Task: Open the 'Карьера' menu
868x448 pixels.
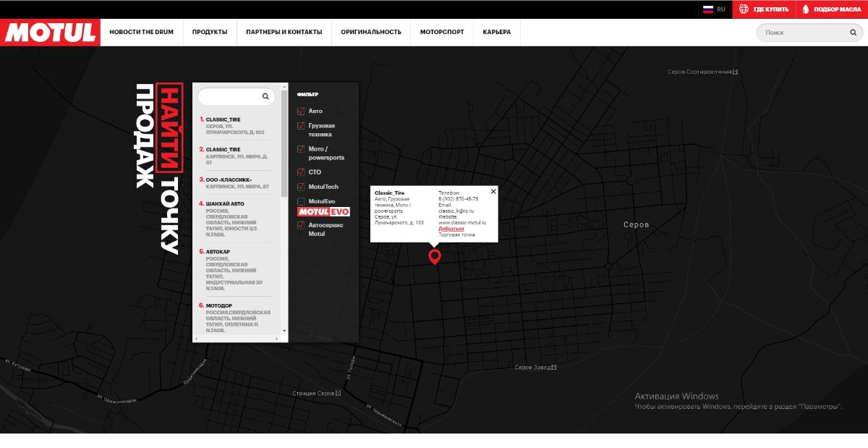Action: (x=497, y=33)
